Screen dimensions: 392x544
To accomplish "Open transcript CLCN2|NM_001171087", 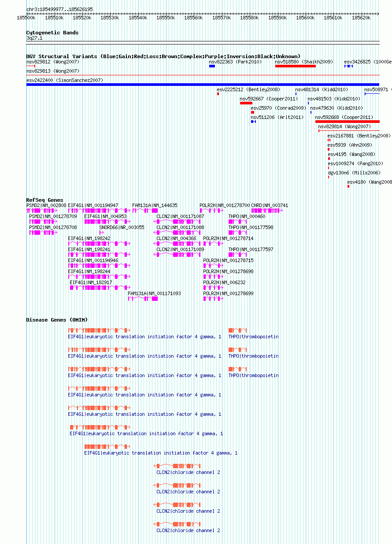I will (180, 217).
